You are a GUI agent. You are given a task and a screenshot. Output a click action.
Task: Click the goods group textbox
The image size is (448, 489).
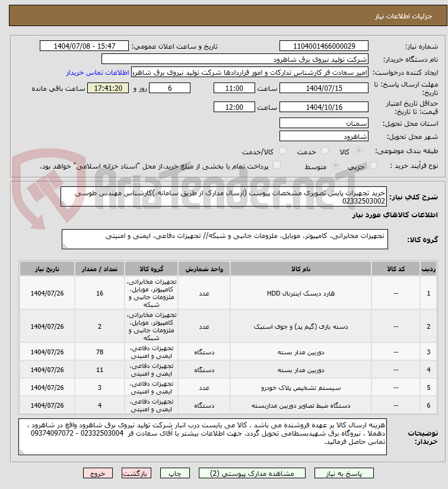pos(225,239)
